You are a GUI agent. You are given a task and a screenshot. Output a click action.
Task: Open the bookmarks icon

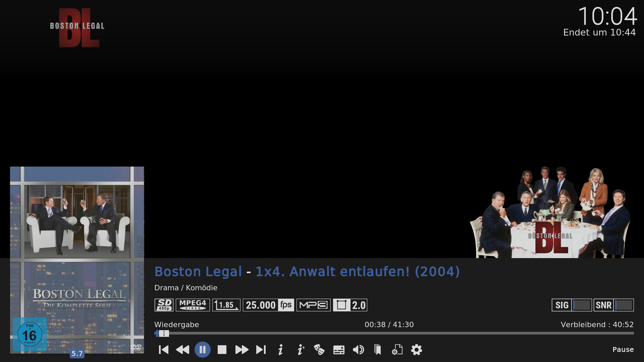pyautogui.click(x=378, y=350)
